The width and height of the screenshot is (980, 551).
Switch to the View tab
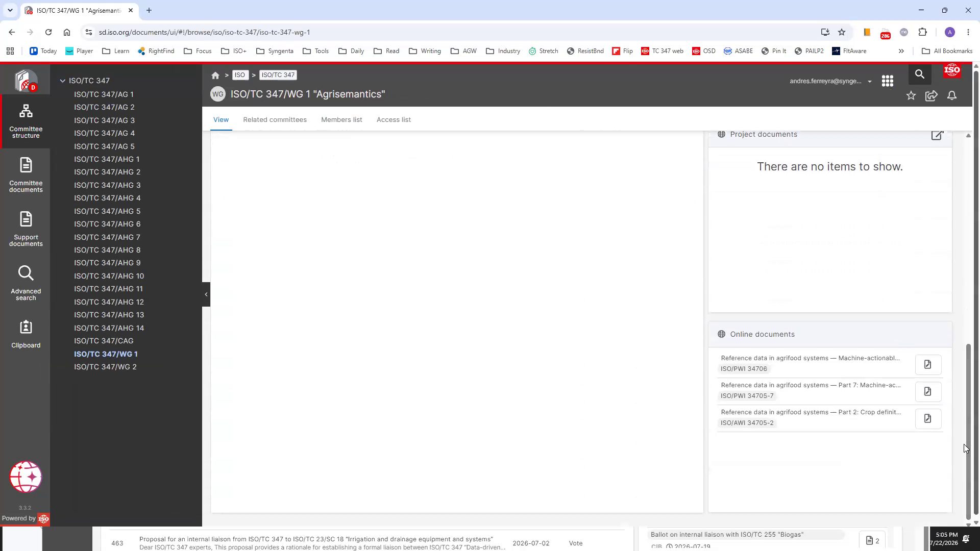[221, 119]
